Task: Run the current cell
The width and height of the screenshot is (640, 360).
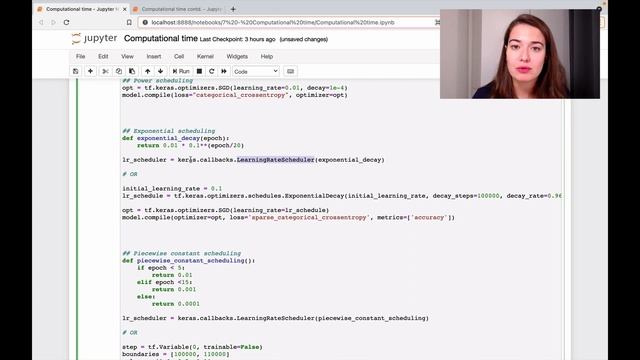Action: pyautogui.click(x=181, y=71)
